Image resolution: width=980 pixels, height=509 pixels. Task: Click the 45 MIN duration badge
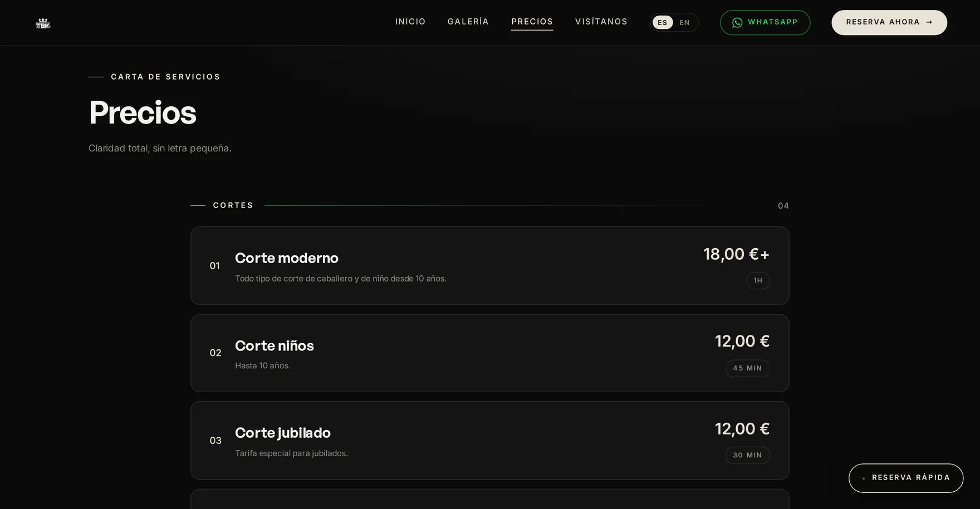tap(748, 368)
